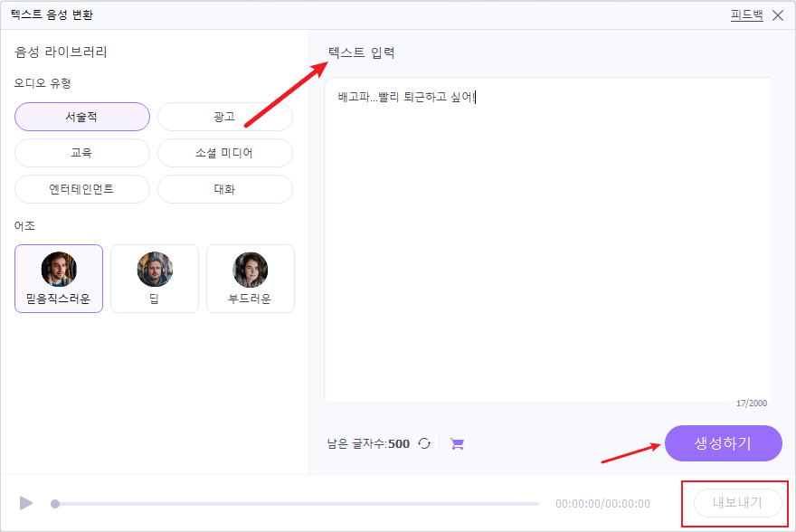796x532 pixels.
Task: Click the 텍스트 입력 heading
Action: pos(362,52)
